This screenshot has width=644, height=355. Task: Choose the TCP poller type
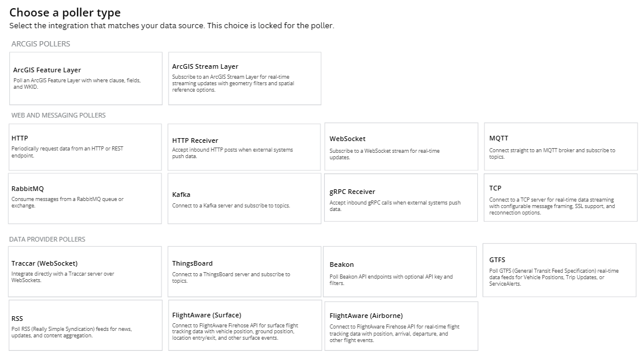[559, 197]
